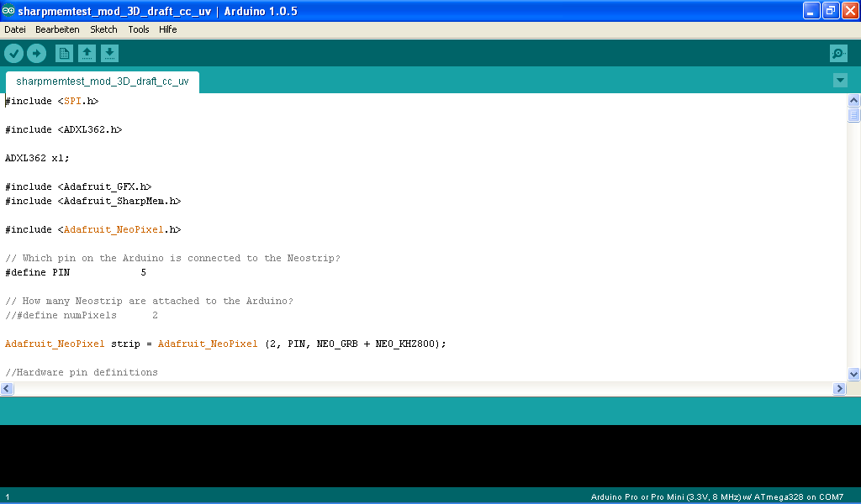861x504 pixels.
Task: Click the line 'ADXL362 xl;'
Action: (37, 158)
